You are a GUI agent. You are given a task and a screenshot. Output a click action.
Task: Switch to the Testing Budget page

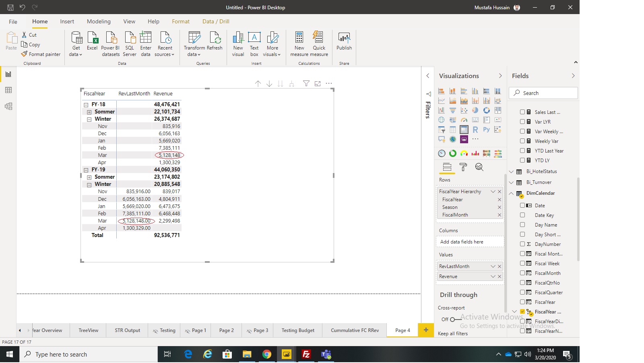coord(298,330)
